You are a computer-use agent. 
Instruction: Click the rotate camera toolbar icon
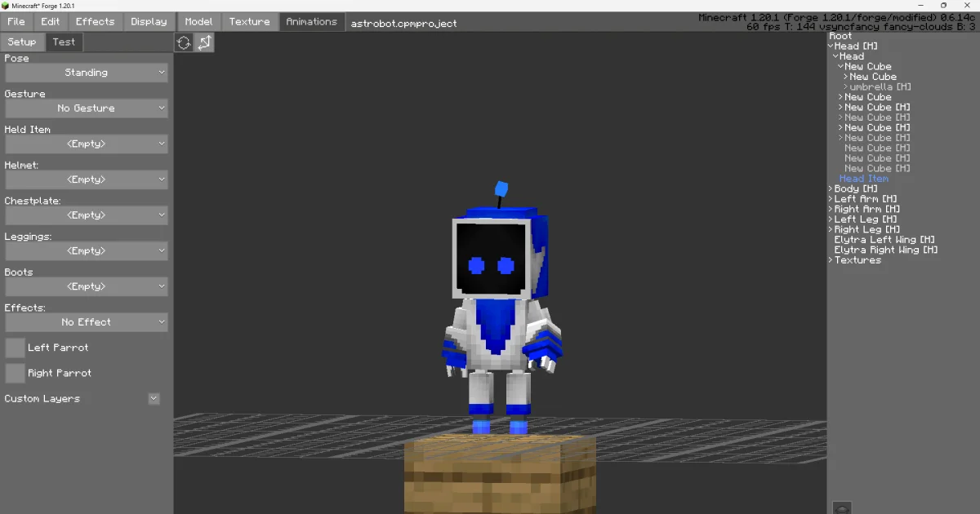point(183,42)
